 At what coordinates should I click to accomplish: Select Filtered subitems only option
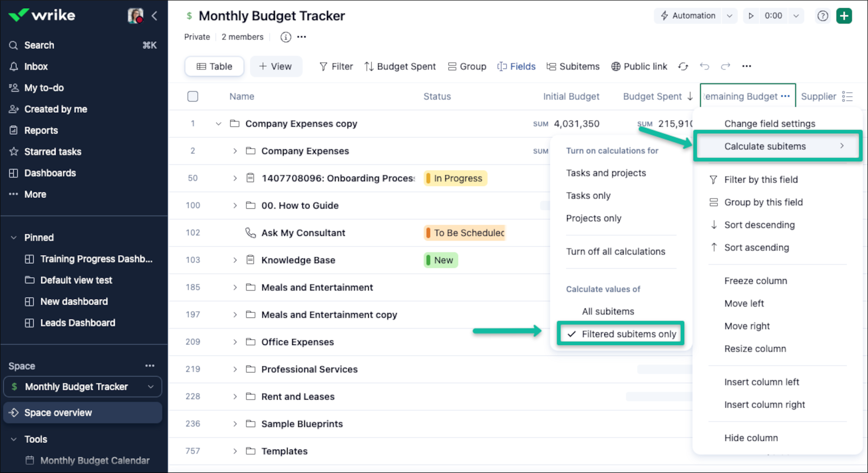(x=628, y=334)
